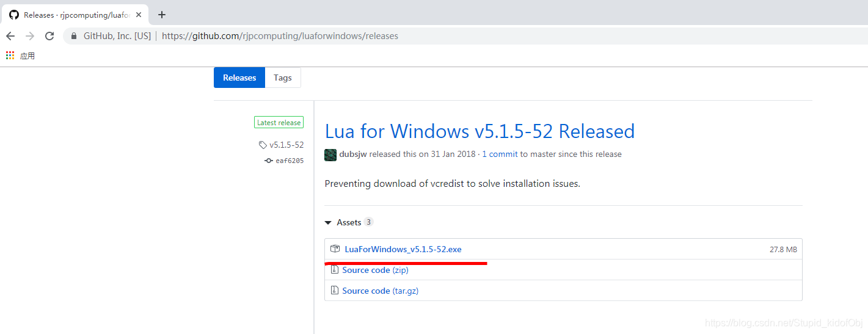868x334 pixels.
Task: Open the 1 commit link
Action: click(500, 154)
